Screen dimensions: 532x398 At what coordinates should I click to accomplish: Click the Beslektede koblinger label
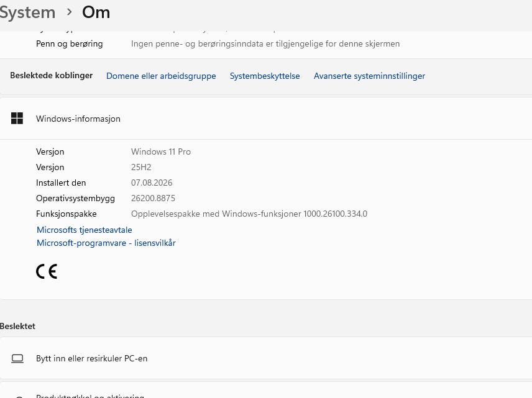click(51, 75)
